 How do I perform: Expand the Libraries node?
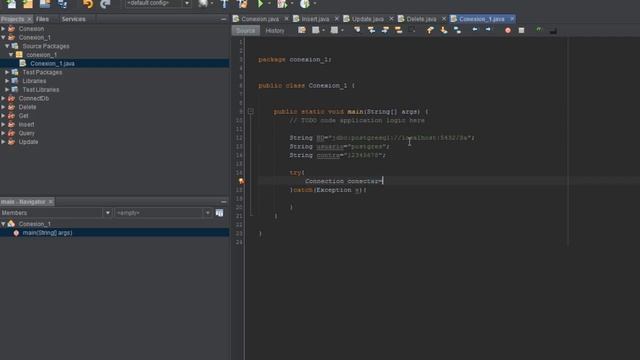click(x=7, y=81)
